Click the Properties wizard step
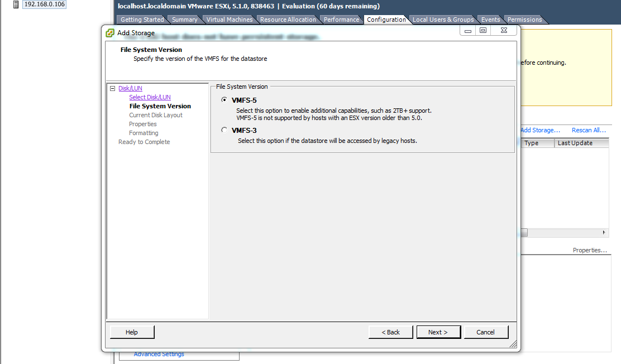This screenshot has width=621, height=364. tap(142, 124)
